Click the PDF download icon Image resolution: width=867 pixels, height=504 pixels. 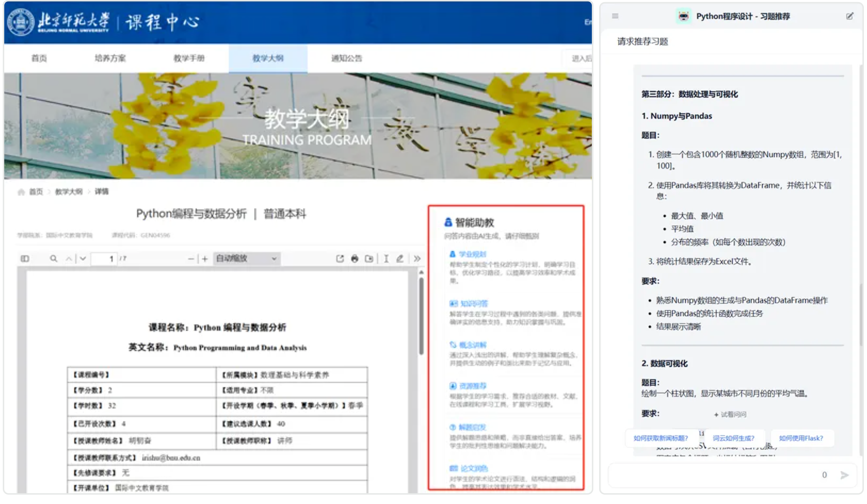pyautogui.click(x=369, y=259)
